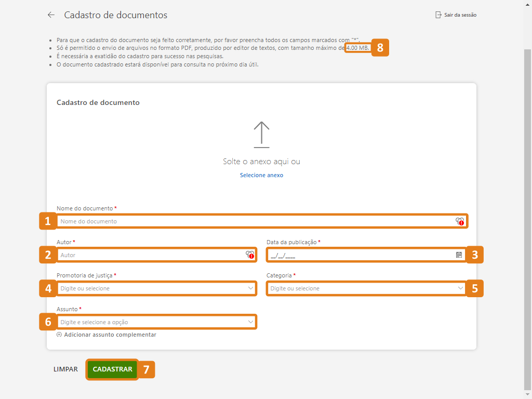Screen dimensions: 532x399
Task: Click into the Autor input field
Action: click(x=151, y=255)
